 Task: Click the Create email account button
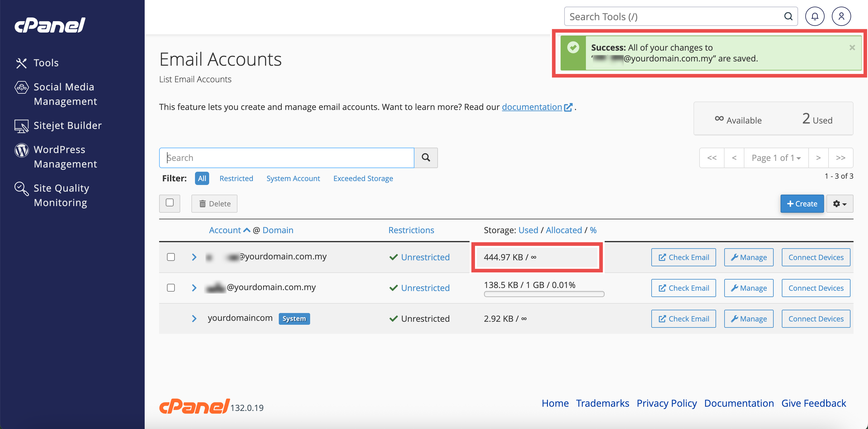802,203
